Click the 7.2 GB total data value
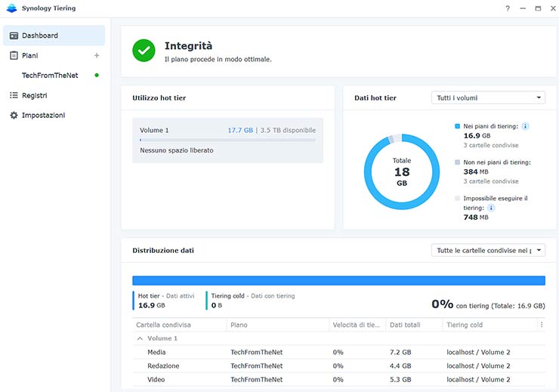The height and width of the screenshot is (392, 559). coord(400,352)
